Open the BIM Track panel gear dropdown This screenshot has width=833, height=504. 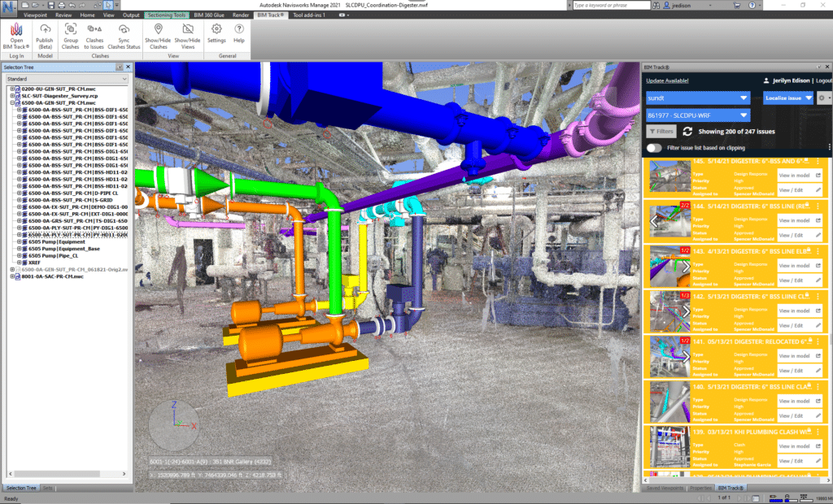pos(824,98)
